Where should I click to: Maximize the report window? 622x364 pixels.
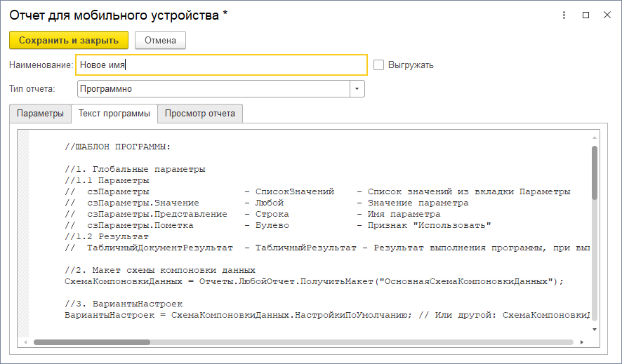pos(585,15)
